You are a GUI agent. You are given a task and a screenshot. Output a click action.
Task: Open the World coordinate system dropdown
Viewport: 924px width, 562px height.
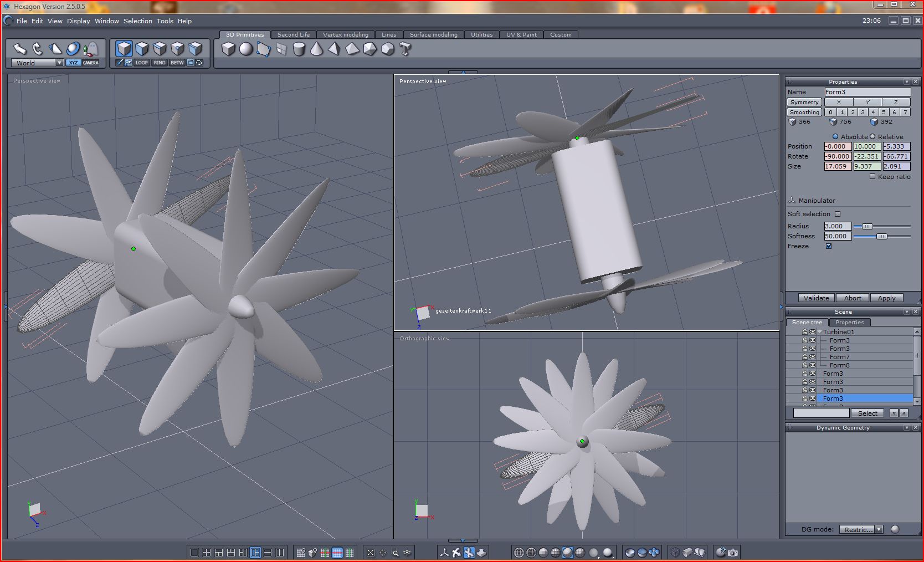click(x=59, y=63)
